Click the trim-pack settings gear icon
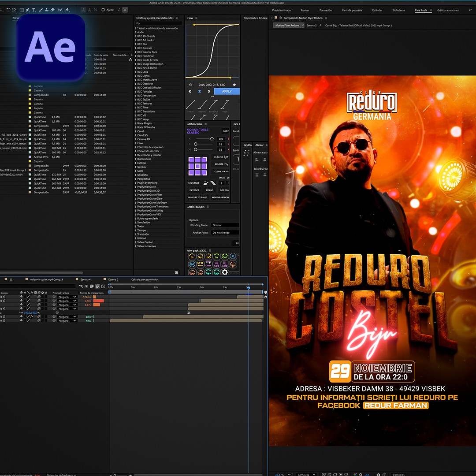 pyautogui.click(x=225, y=272)
